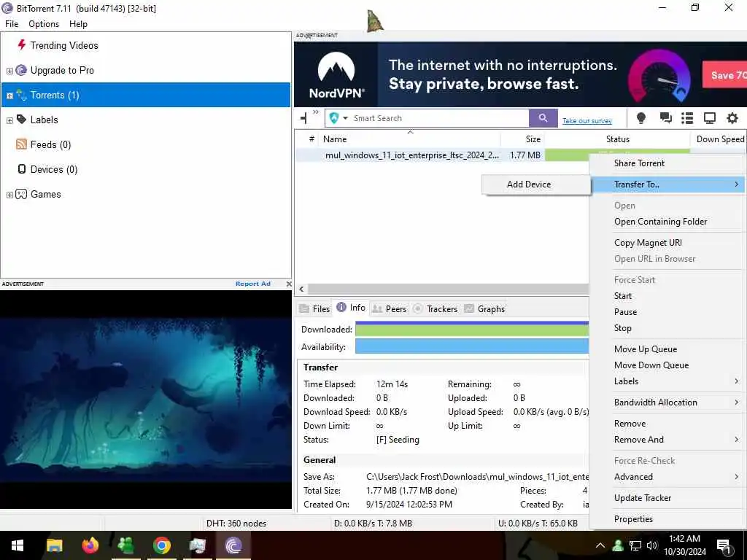The image size is (747, 560).
Task: Open Remove And submenu
Action: [x=668, y=439]
